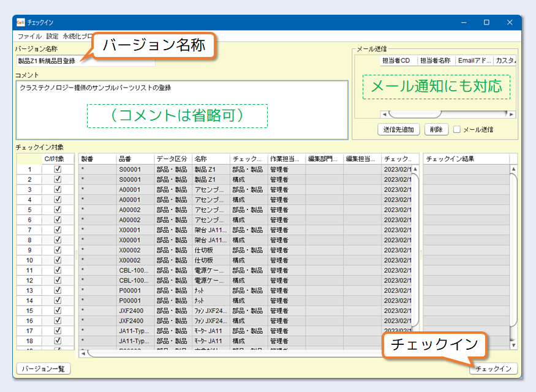The width and height of the screenshot is (536, 392).
Task: Select the X00001 cell in row 7
Action: 135,230
